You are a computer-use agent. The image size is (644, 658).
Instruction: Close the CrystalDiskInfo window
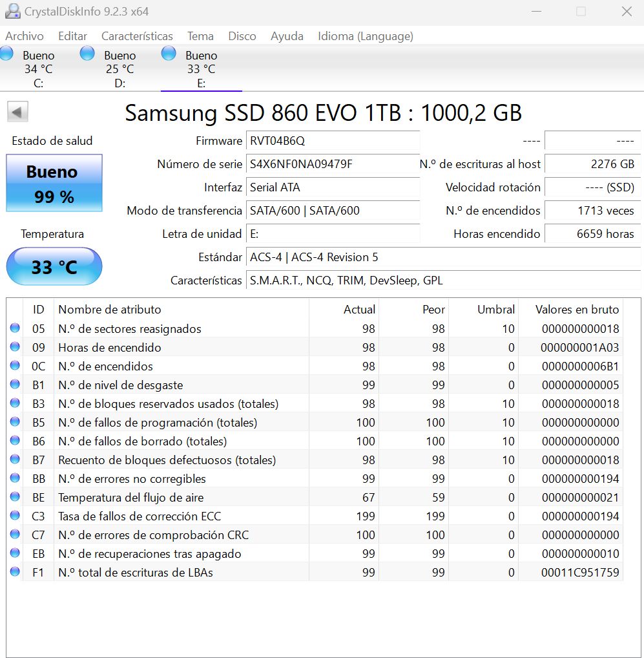click(x=627, y=12)
